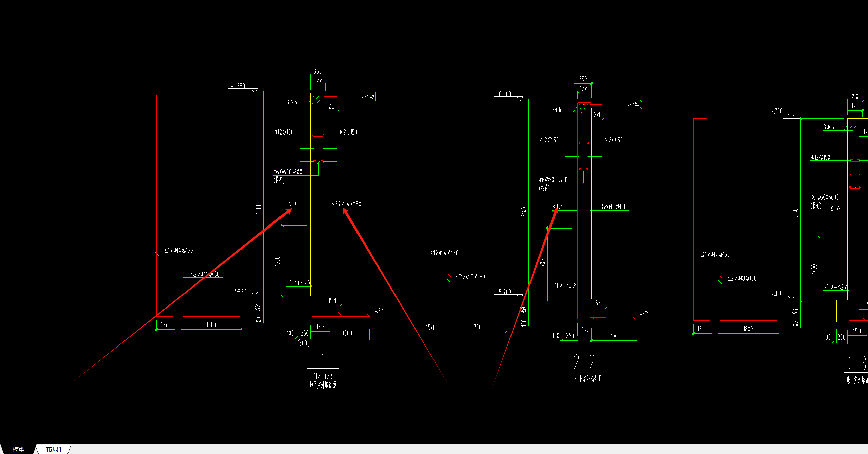
Task: Click Φ6@600x600 label in section 3-3
Action: coord(825,197)
